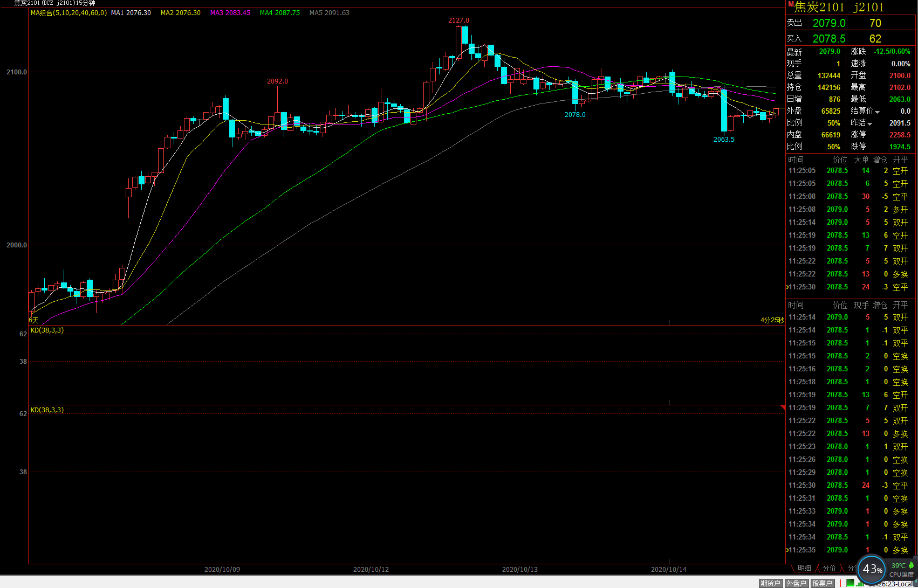Switch to the 明细 tab

(804, 568)
